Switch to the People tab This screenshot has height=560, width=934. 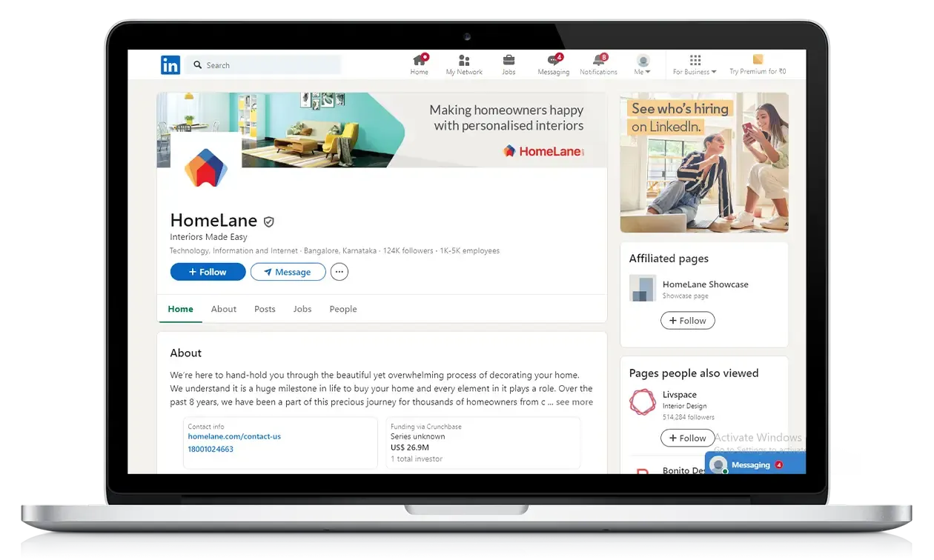pyautogui.click(x=342, y=309)
